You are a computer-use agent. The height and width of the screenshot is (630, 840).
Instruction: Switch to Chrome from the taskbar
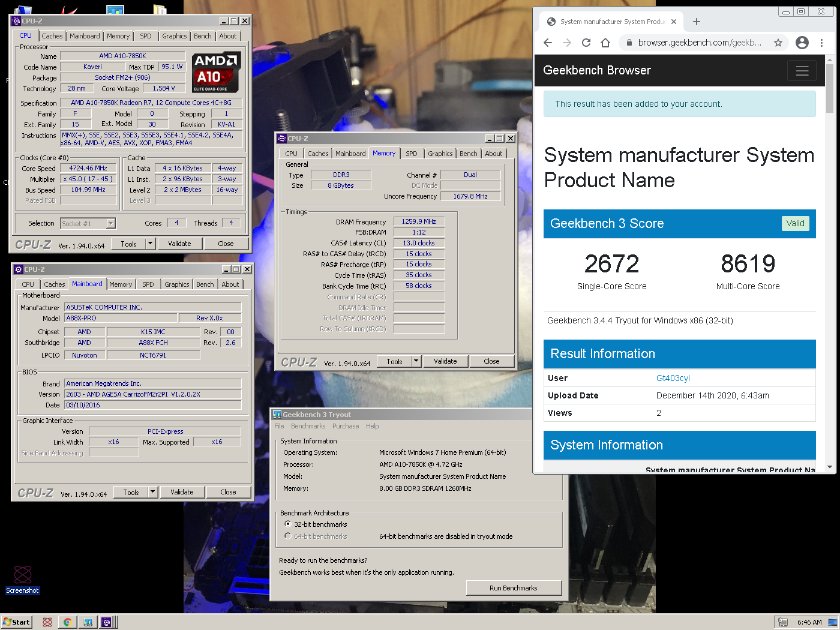67,622
